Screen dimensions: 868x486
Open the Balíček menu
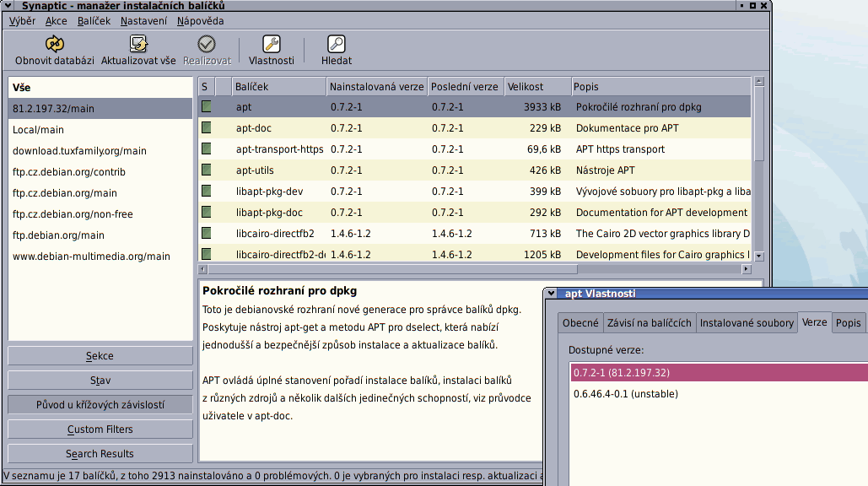(x=94, y=21)
